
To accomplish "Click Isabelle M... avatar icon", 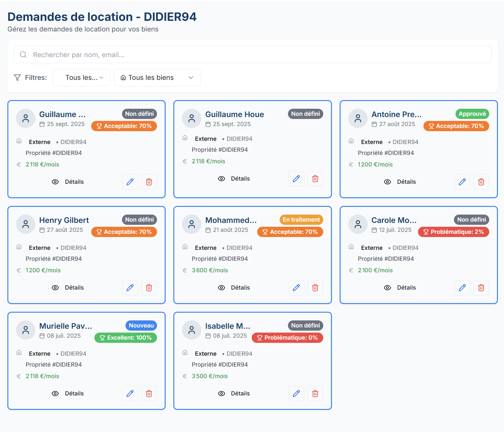I will click(192, 330).
